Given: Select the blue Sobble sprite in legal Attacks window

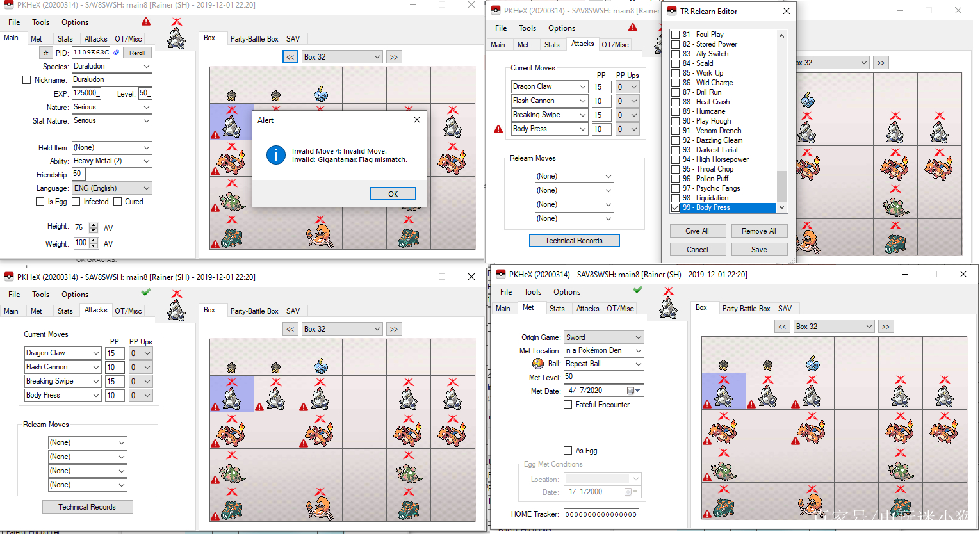Looking at the screenshot, I should coord(320,366).
